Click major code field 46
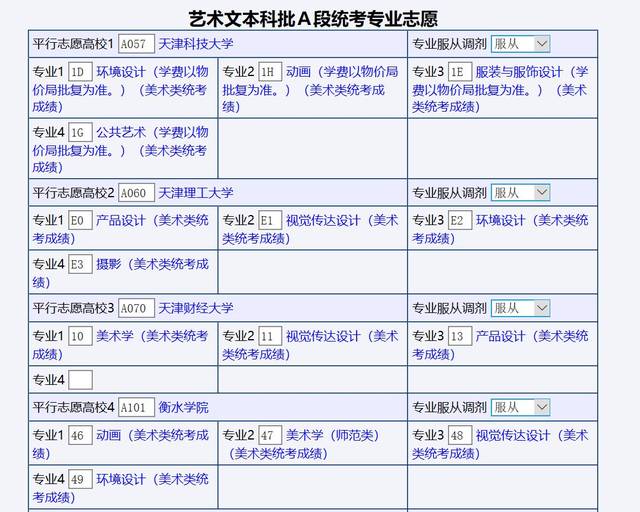The width and height of the screenshot is (640, 512). click(80, 436)
